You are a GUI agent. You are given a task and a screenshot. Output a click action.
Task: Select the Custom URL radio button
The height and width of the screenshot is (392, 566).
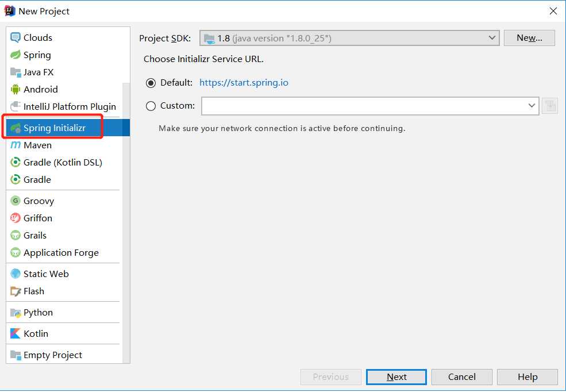151,106
